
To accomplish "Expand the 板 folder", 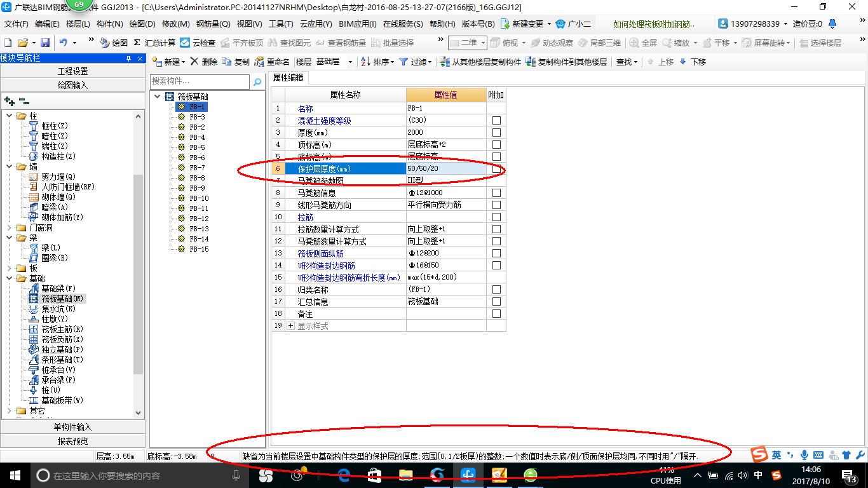I will click(9, 268).
